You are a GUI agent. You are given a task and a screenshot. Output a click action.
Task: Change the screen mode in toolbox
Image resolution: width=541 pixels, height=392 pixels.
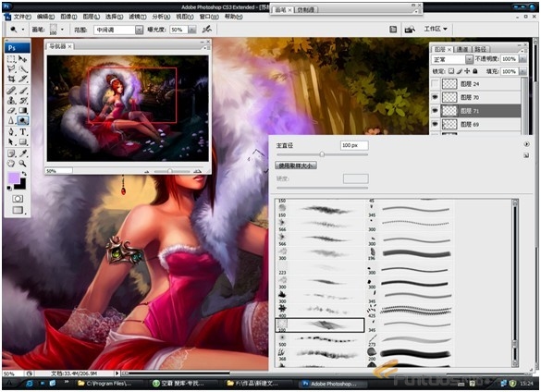pyautogui.click(x=18, y=210)
